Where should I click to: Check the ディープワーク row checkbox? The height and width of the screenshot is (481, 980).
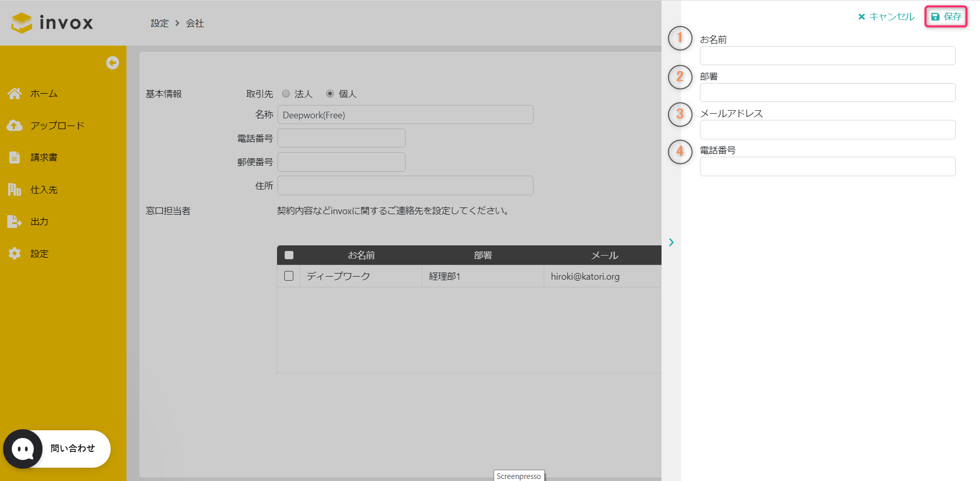click(x=289, y=276)
